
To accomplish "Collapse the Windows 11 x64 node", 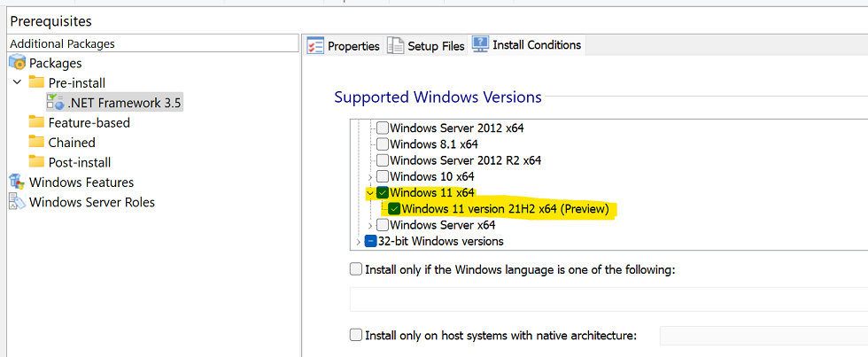I will click(x=369, y=192).
